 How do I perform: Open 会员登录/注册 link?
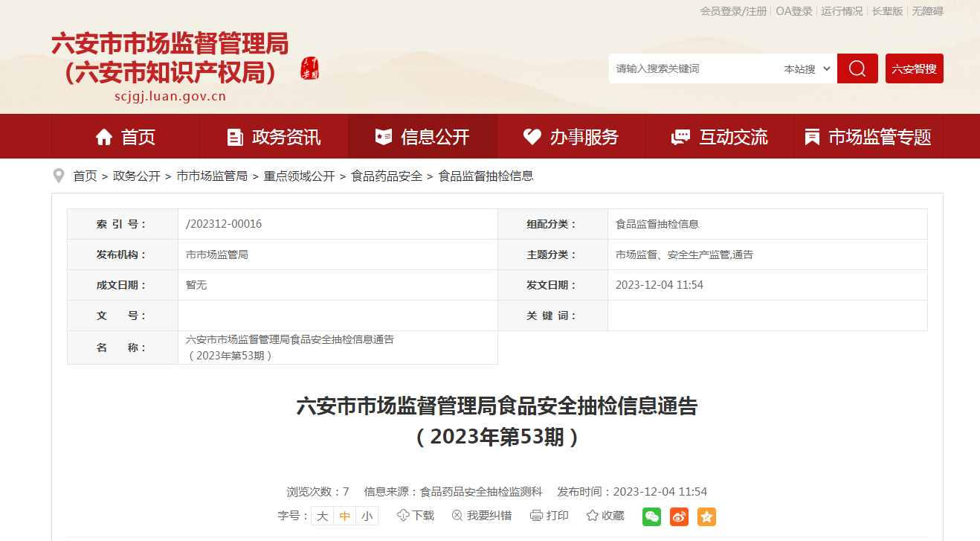point(733,11)
